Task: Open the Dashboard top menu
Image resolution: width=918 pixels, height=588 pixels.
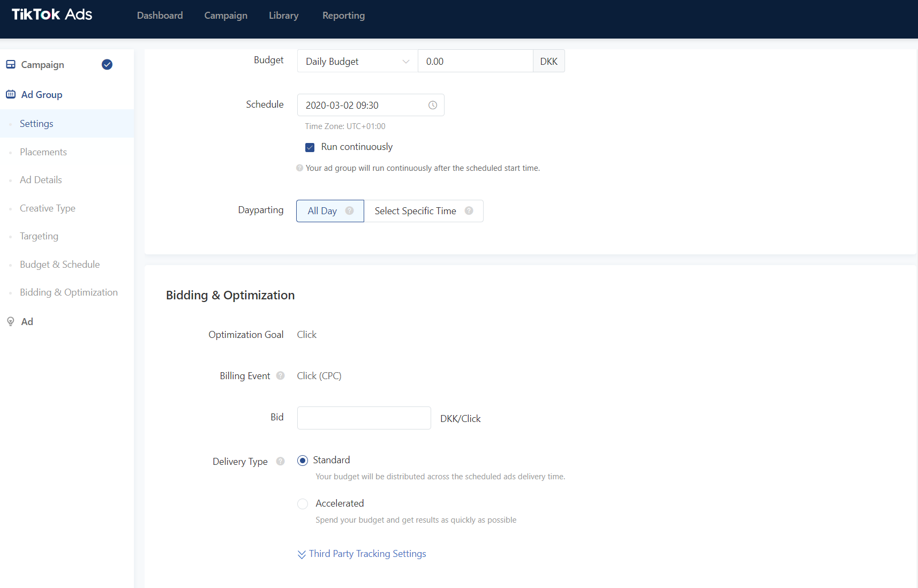Action: [160, 16]
